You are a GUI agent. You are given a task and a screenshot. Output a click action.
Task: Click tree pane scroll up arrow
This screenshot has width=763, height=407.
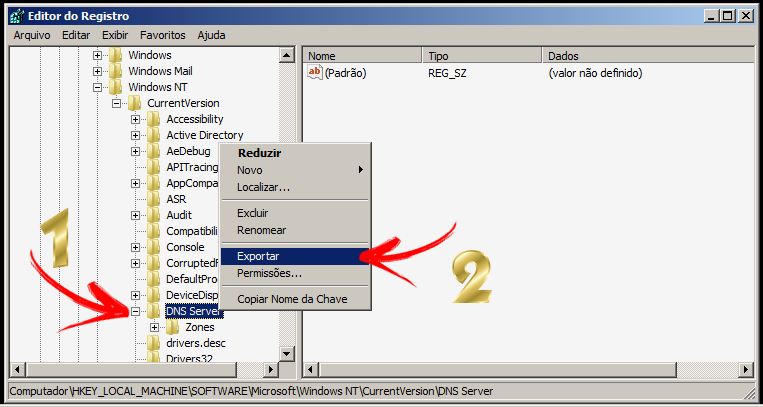(x=287, y=55)
